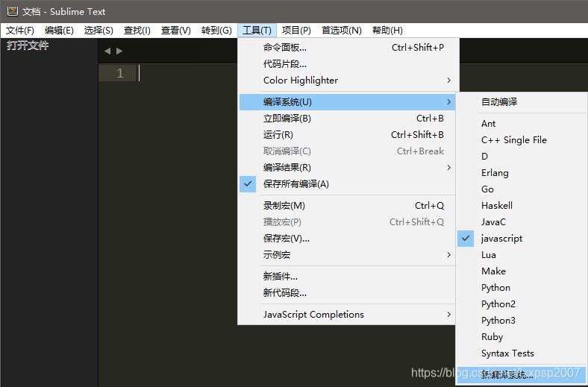
Task: Select C++ Single File build system
Action: pos(522,140)
